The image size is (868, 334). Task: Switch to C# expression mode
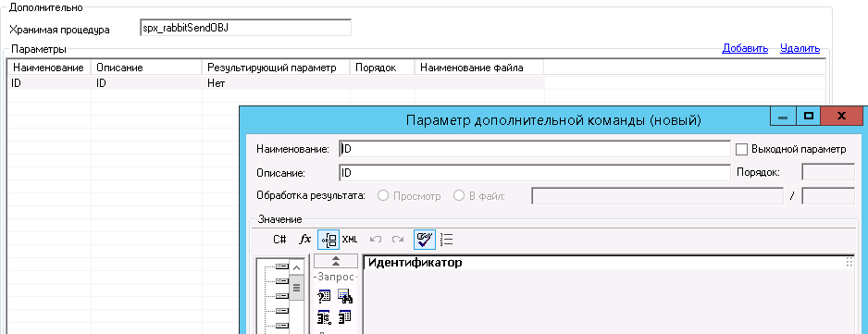(279, 240)
